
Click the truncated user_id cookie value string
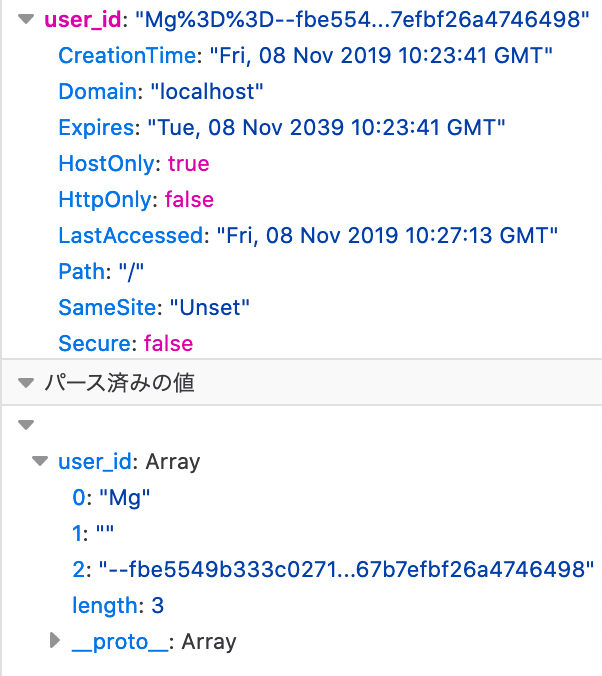pos(362,19)
